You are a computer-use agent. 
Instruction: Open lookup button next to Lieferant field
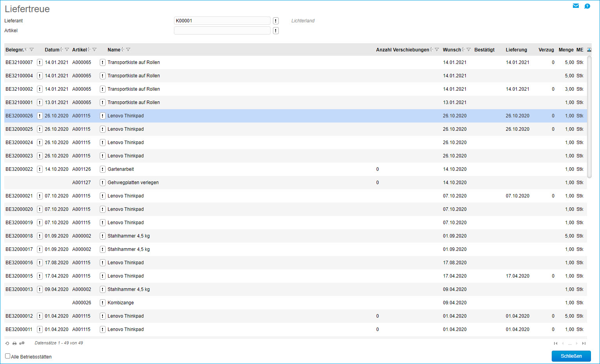[x=276, y=21]
